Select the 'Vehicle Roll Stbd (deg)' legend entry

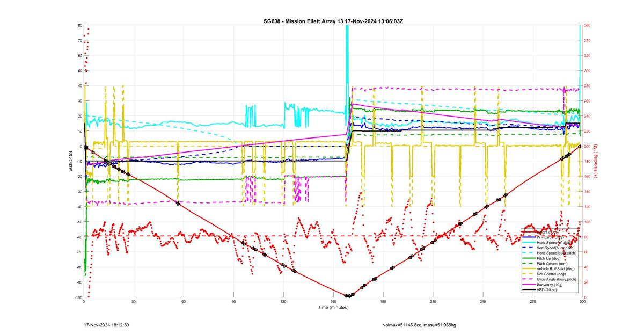[x=555, y=268]
